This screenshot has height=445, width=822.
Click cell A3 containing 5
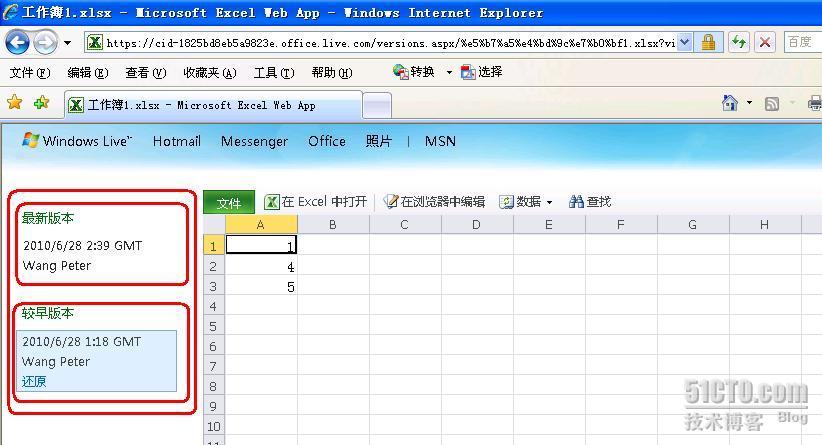point(261,285)
